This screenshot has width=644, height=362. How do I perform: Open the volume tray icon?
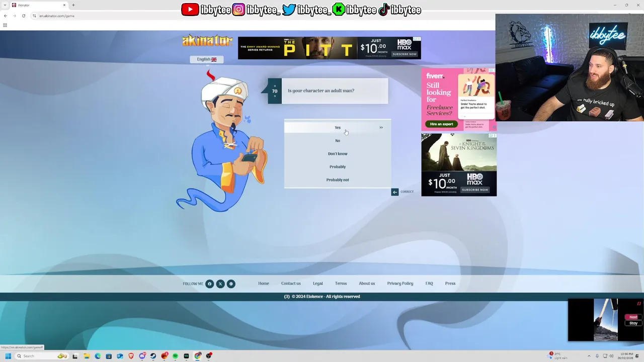612,356
